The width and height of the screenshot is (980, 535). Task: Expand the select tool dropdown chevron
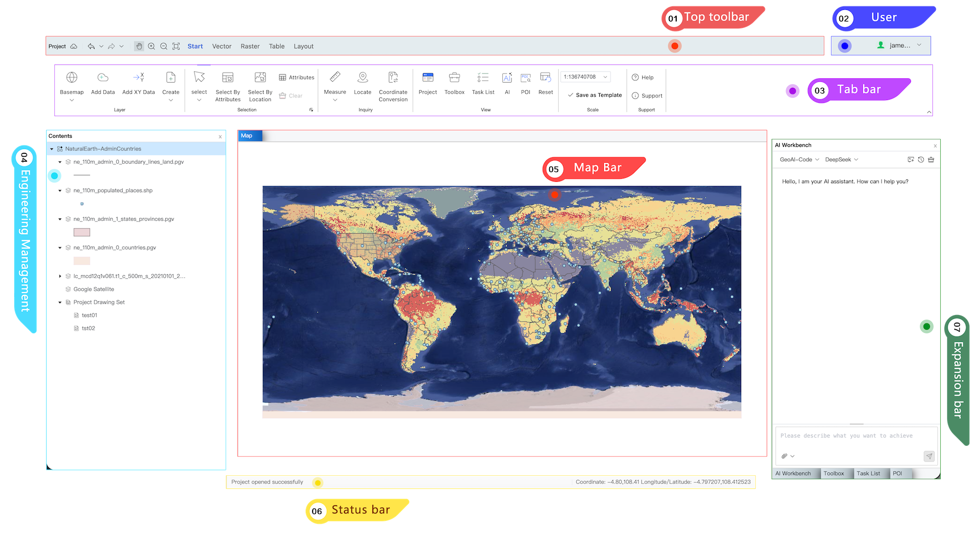tap(199, 100)
